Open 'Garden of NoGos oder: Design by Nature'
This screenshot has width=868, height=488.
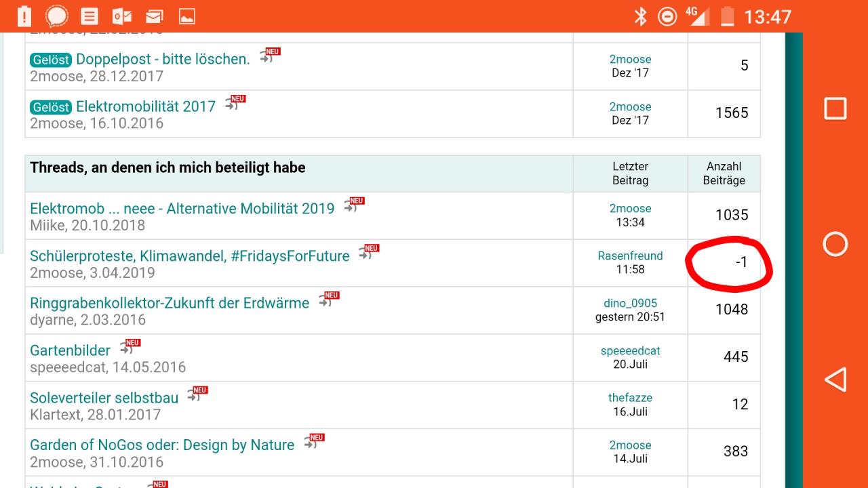162,445
